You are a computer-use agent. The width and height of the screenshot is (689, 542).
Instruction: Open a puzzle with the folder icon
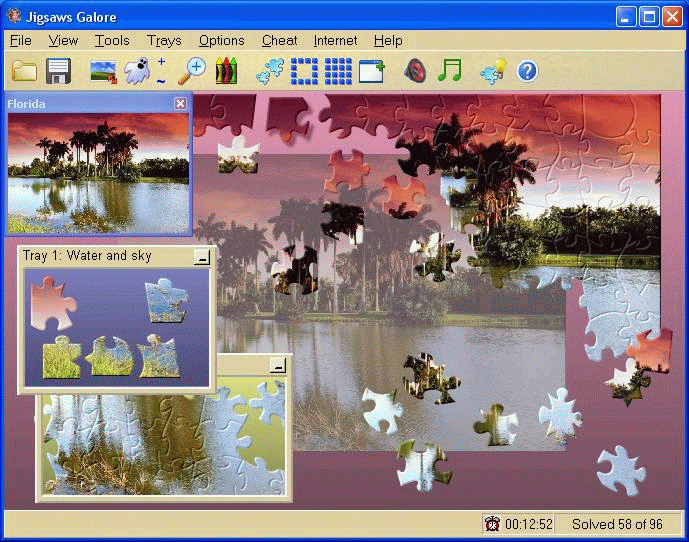pyautogui.click(x=25, y=71)
